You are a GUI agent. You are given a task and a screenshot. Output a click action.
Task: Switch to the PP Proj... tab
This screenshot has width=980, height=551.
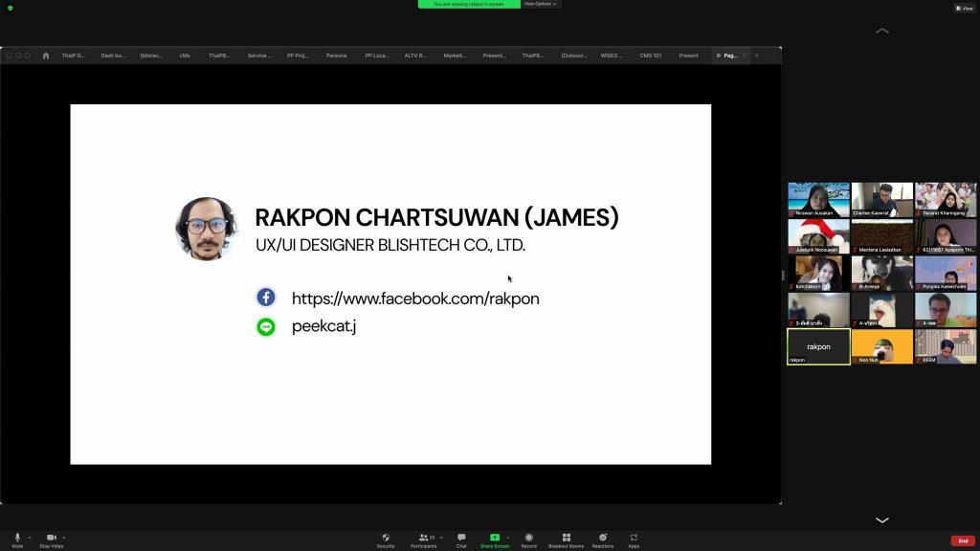(298, 55)
